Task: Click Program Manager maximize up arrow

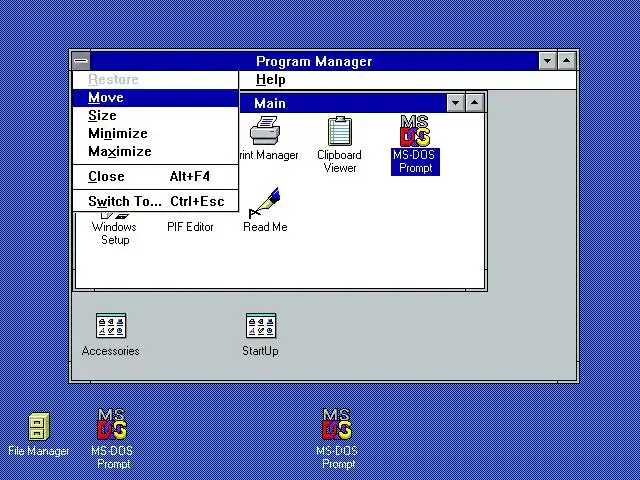Action: pyautogui.click(x=567, y=61)
